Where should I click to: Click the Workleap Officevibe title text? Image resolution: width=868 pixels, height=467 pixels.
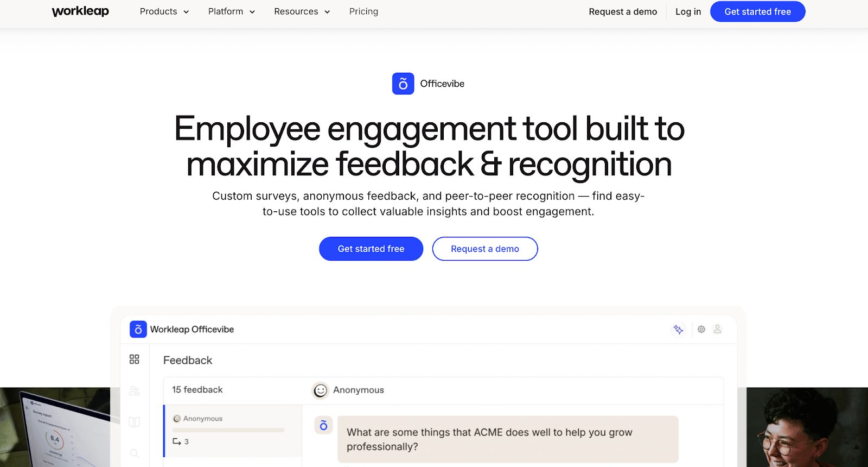192,329
